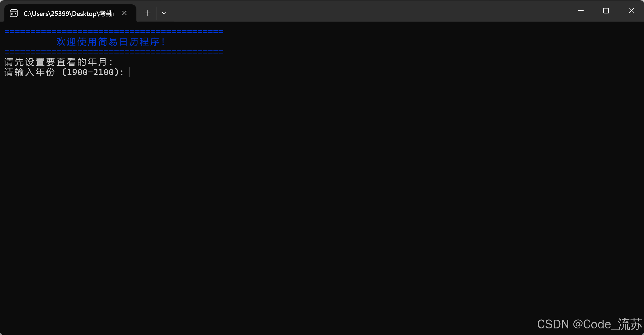Click the number 1900 in the prompt
644x335 pixels.
coord(77,72)
